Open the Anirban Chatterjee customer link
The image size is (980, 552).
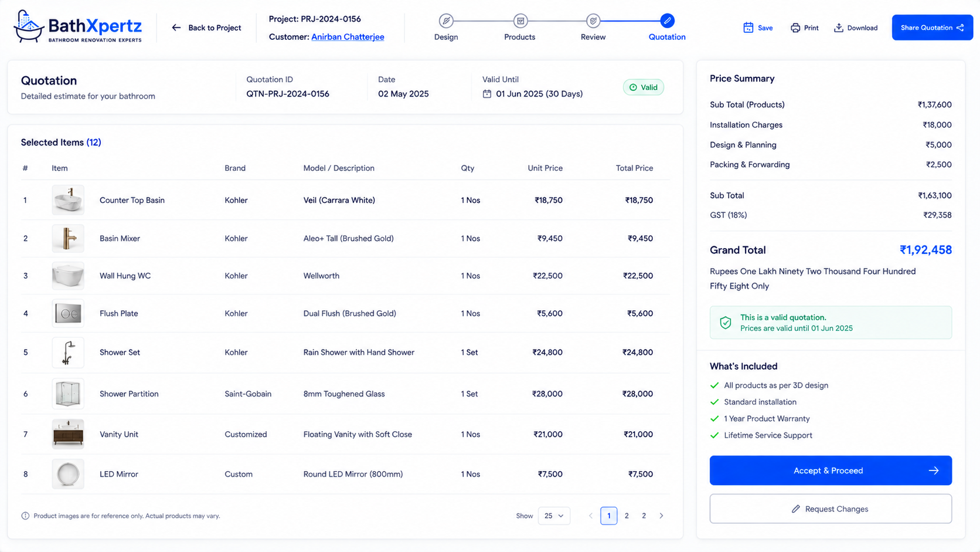(x=348, y=37)
